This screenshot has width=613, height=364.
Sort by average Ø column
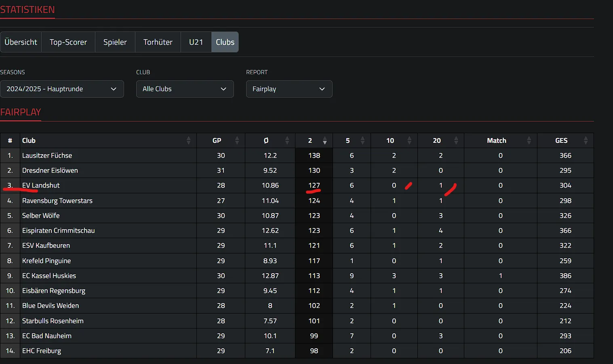(270, 140)
